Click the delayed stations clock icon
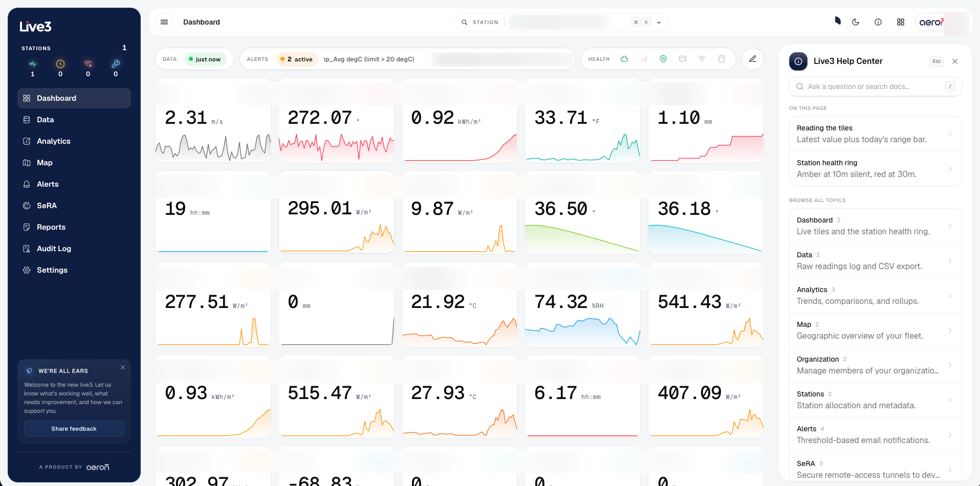Image resolution: width=980 pixels, height=486 pixels. (x=60, y=64)
